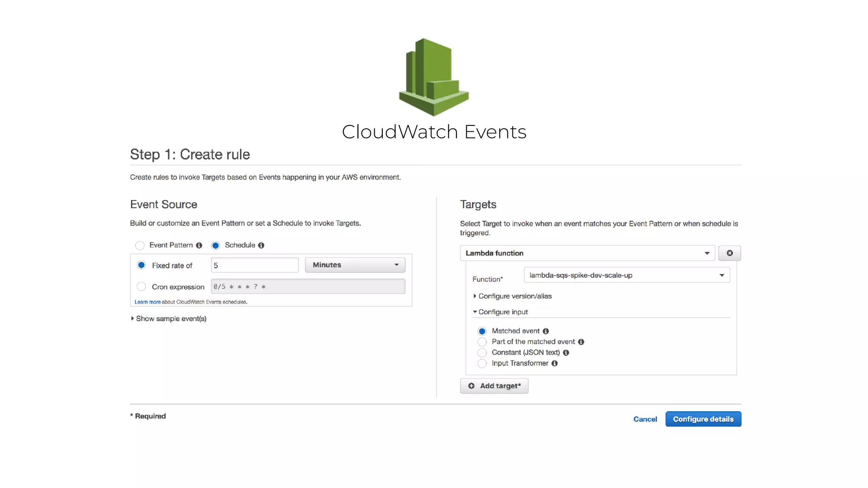Click the info icon next to Event Pattern

tap(199, 245)
